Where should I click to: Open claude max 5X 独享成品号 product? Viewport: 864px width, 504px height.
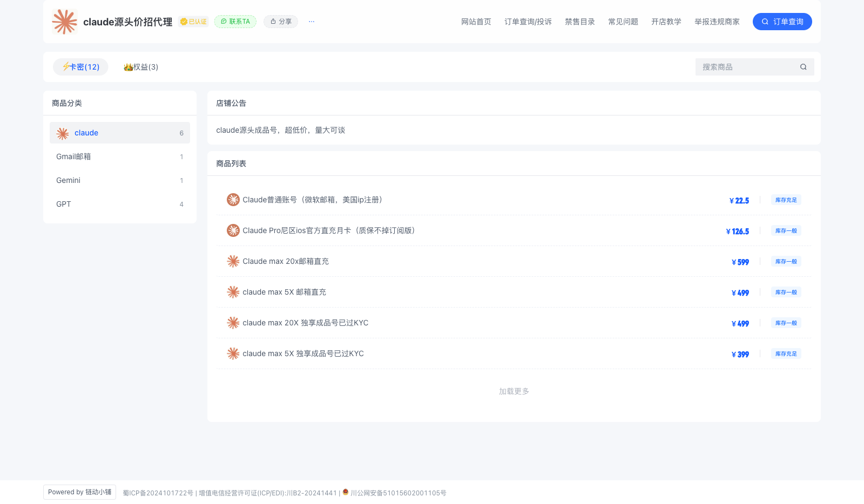[x=514, y=353]
